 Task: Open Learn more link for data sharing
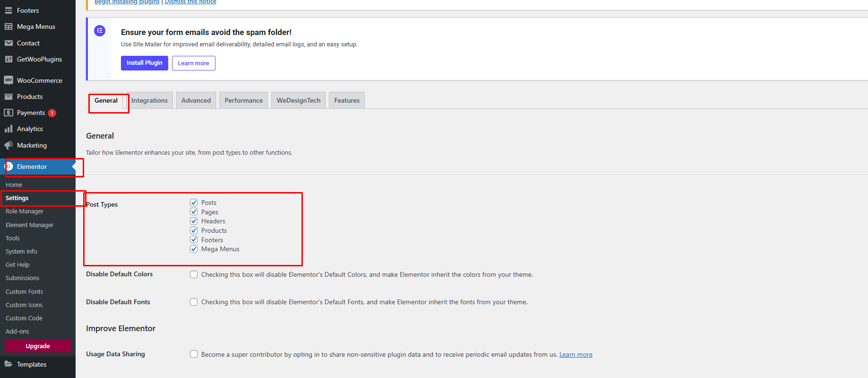pos(576,354)
